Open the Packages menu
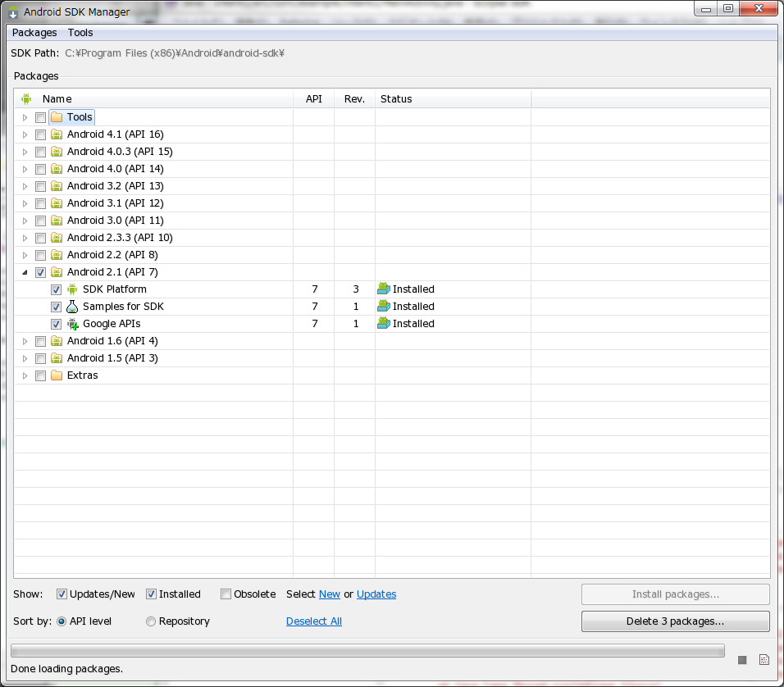 click(34, 33)
